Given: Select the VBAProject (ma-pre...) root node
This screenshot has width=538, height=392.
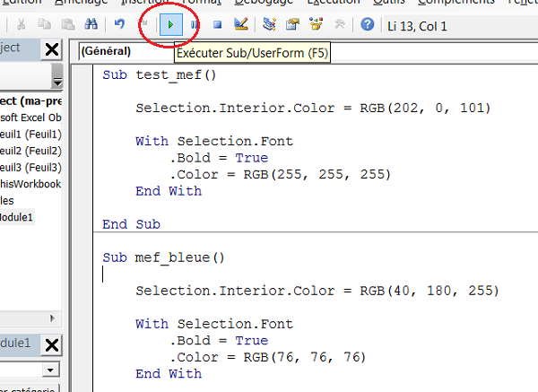Looking at the screenshot, I should [30, 101].
